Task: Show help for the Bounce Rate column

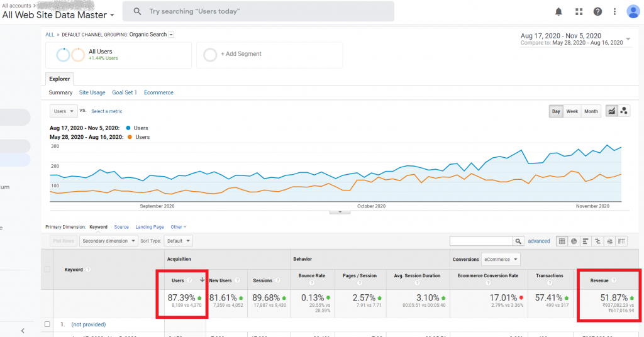Action: coord(312,283)
